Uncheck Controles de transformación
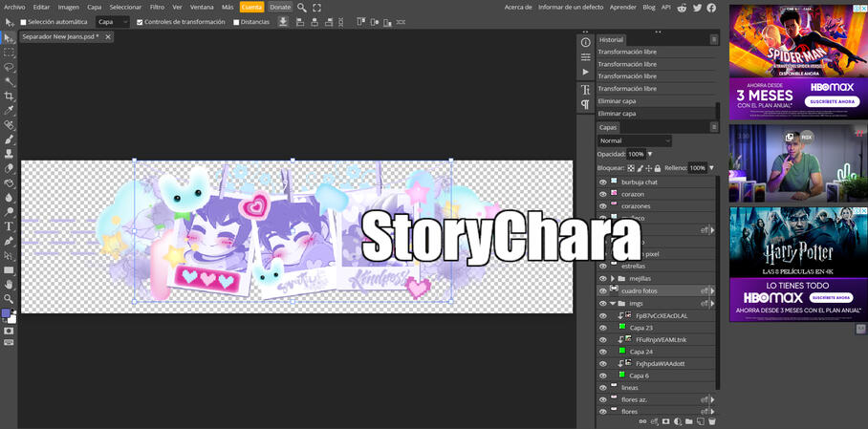 pyautogui.click(x=141, y=22)
